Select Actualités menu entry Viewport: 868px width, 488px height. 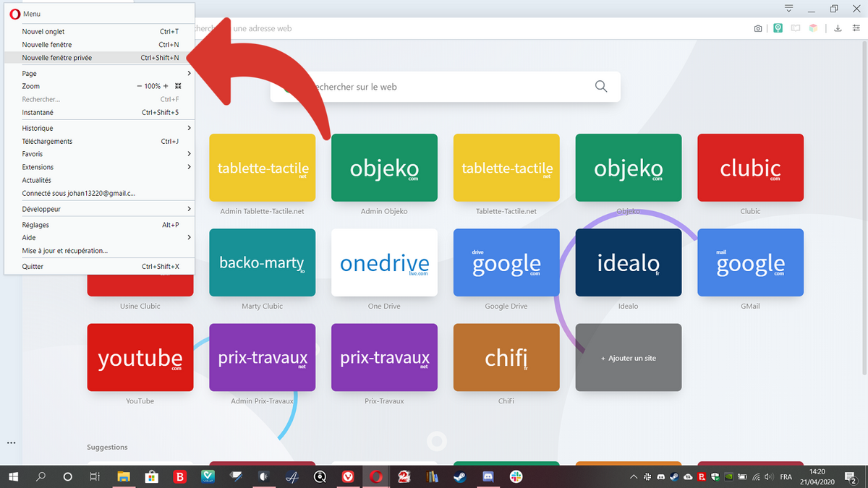pyautogui.click(x=99, y=180)
